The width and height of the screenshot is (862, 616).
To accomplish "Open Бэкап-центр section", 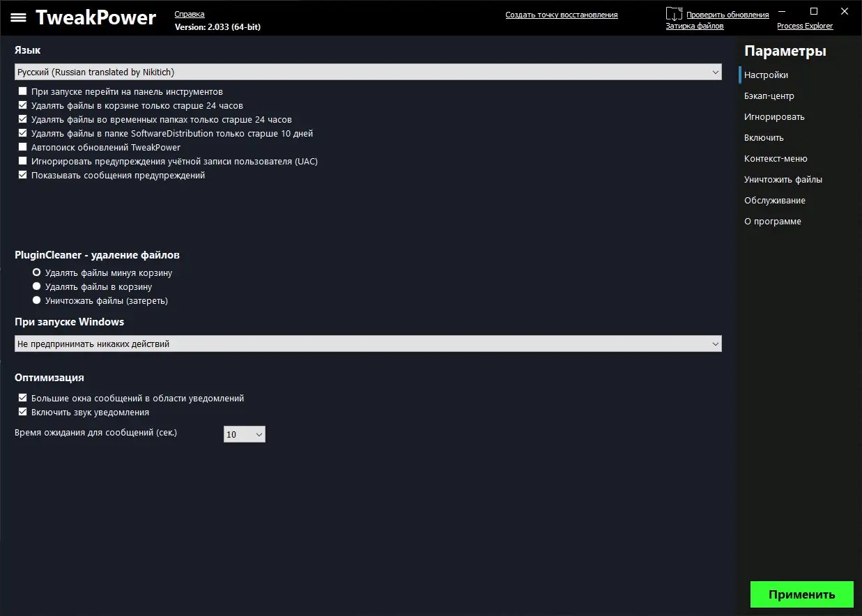I will pos(769,95).
